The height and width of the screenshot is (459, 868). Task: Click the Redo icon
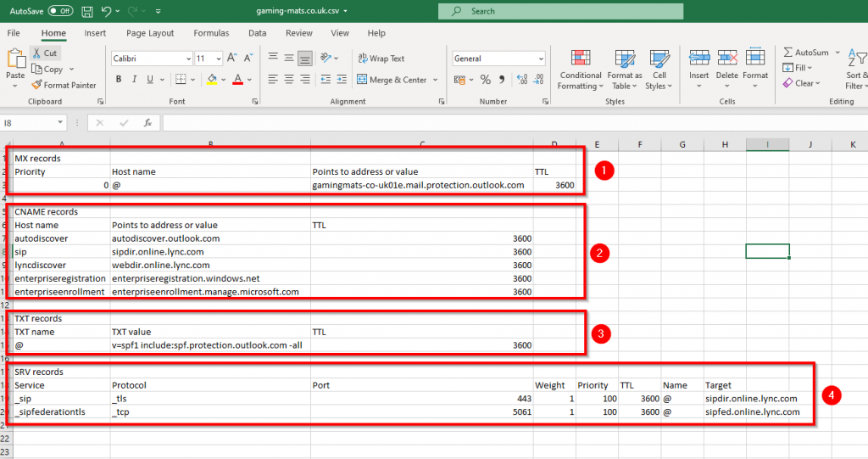pos(133,11)
